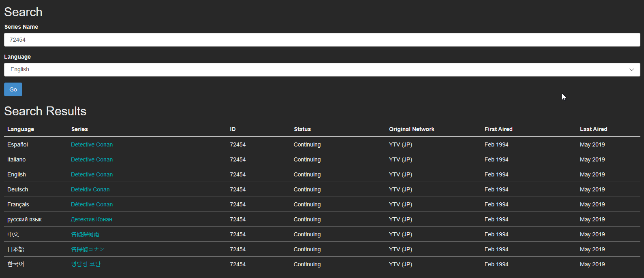This screenshot has width=644, height=278.
Task: Select the русский язык language cell
Action: pos(24,219)
